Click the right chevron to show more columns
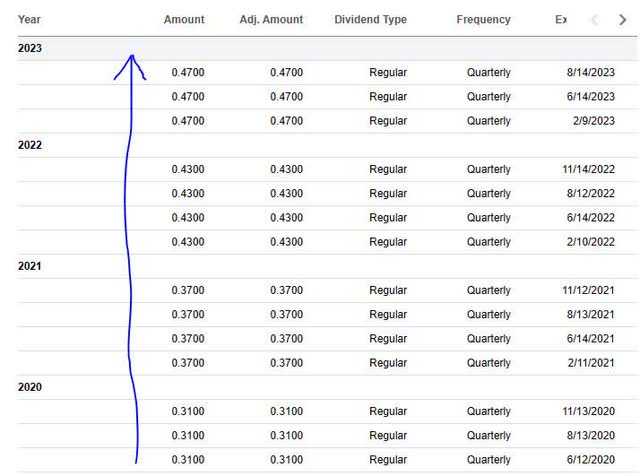The image size is (640, 476). tap(622, 20)
